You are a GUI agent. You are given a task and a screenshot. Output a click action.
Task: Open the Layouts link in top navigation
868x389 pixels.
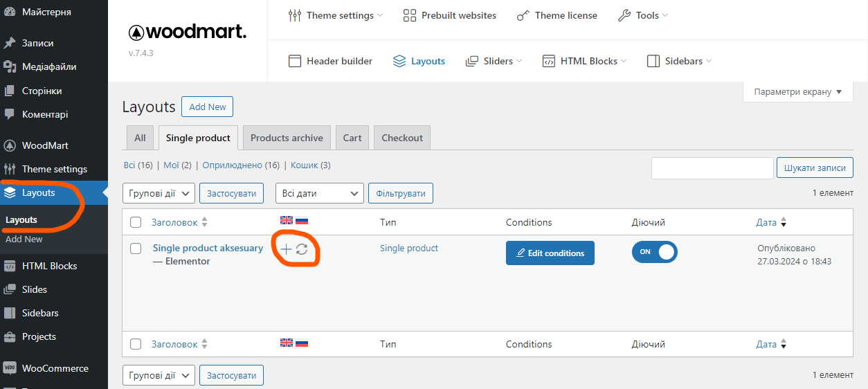(x=419, y=61)
